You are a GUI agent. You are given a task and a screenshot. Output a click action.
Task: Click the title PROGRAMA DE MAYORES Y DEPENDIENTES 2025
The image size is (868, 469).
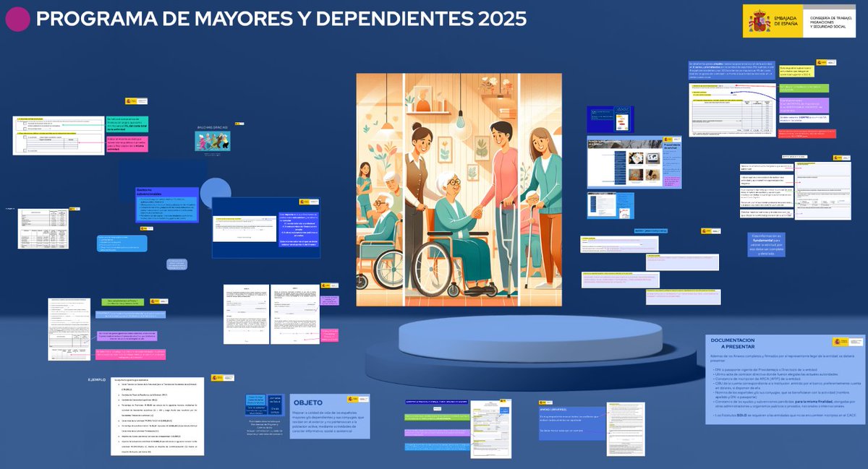click(281, 19)
